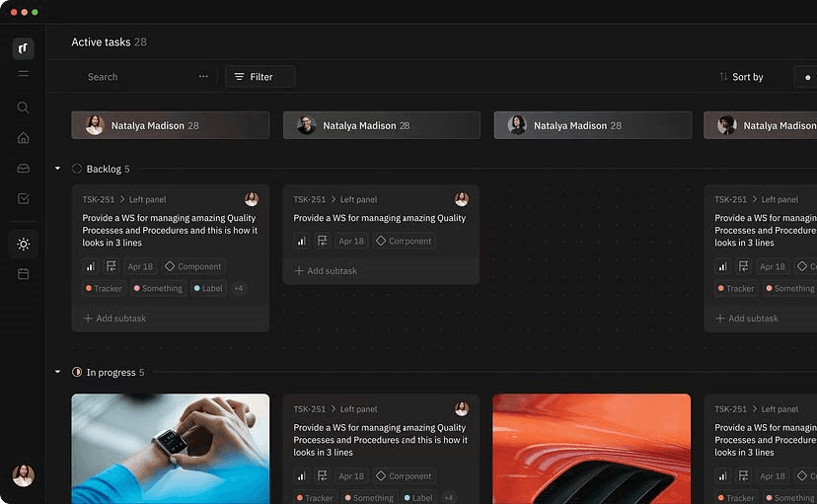
Task: Click Tracker label on fourth column Backlog card
Action: tap(736, 288)
